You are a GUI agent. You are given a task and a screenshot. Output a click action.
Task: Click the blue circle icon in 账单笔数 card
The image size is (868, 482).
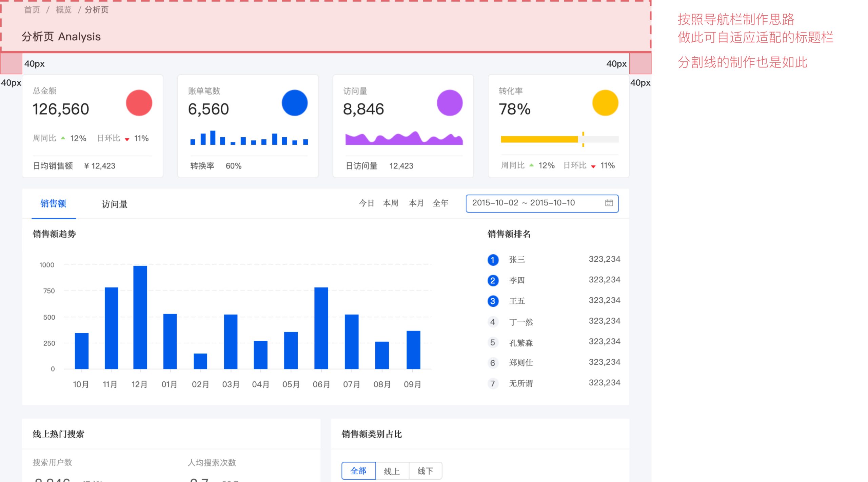point(295,103)
